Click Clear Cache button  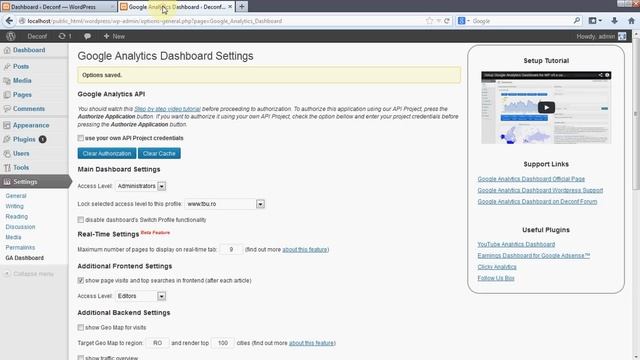[x=159, y=153]
